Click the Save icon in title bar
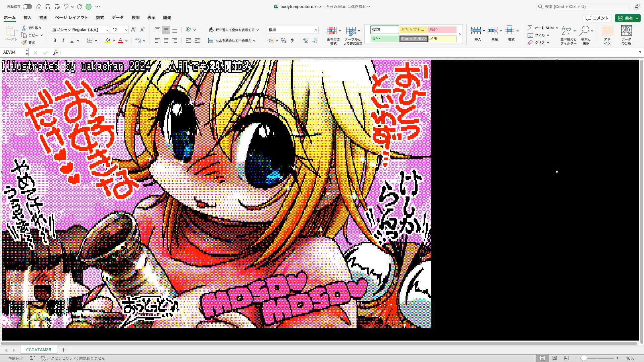Image resolution: width=644 pixels, height=362 pixels. click(48, 7)
